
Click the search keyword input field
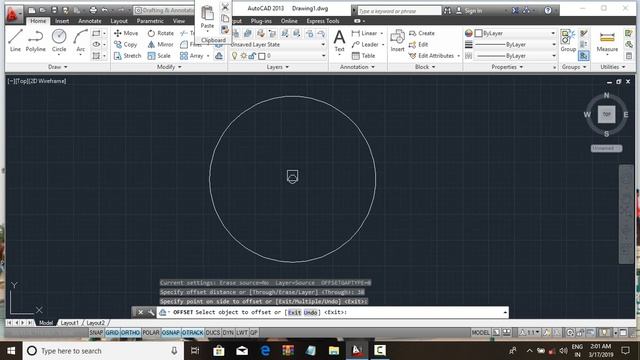tap(399, 11)
